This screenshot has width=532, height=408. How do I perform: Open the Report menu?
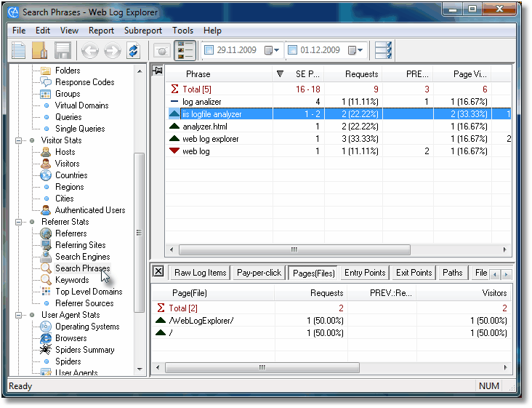(101, 31)
